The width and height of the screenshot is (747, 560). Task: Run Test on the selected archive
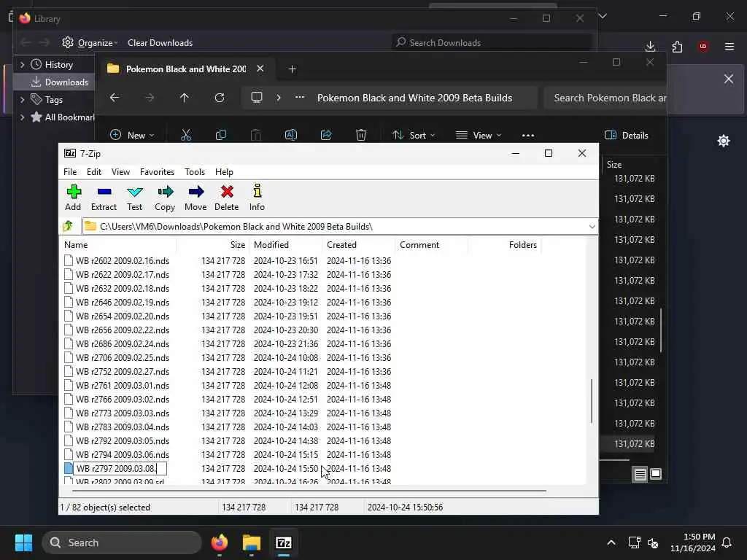click(x=135, y=197)
